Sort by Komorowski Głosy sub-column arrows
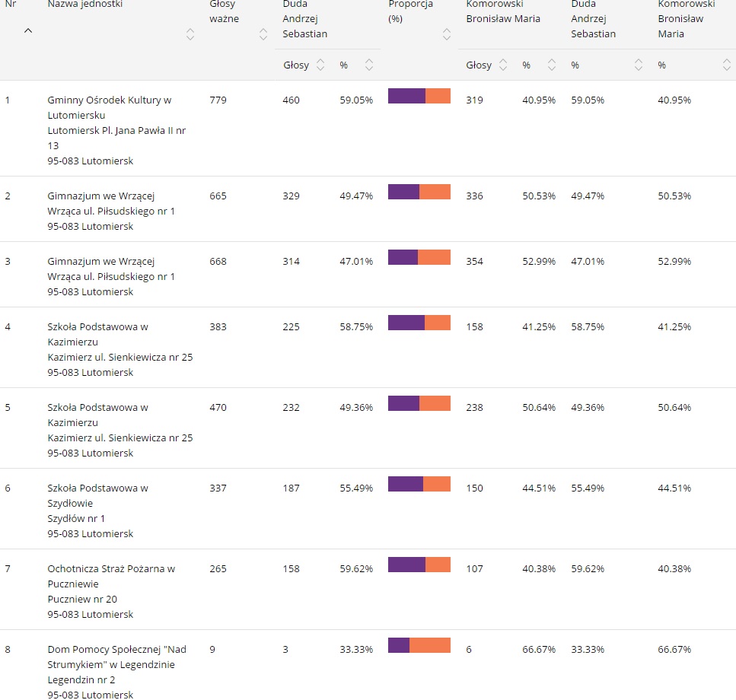The image size is (736, 700). (x=503, y=65)
